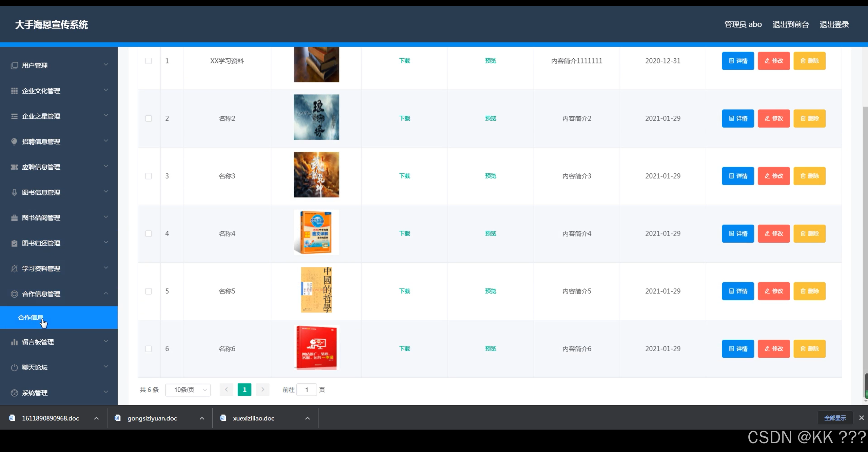Toggle checkbox for 名称5 row
The width and height of the screenshot is (868, 452).
coord(149,291)
